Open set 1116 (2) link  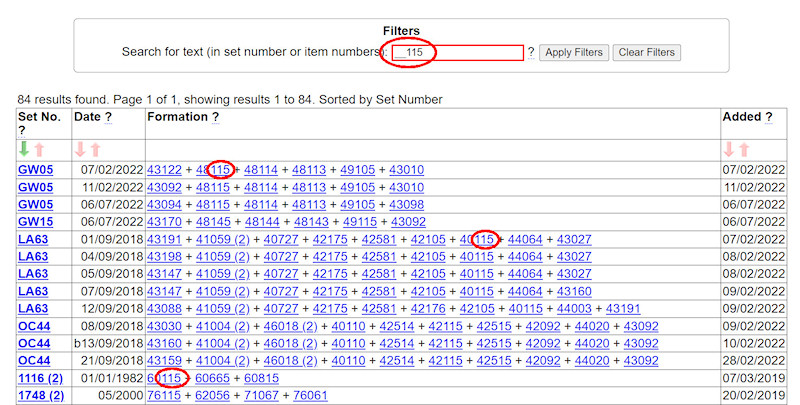(40, 378)
